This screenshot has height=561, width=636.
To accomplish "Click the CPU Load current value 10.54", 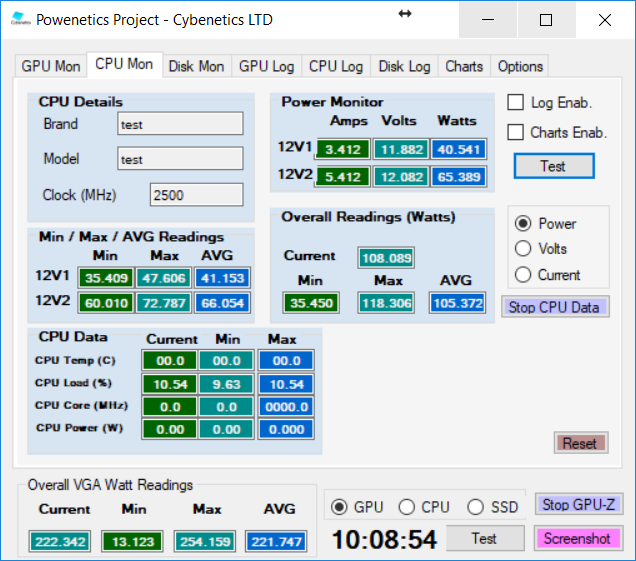I will [x=170, y=384].
